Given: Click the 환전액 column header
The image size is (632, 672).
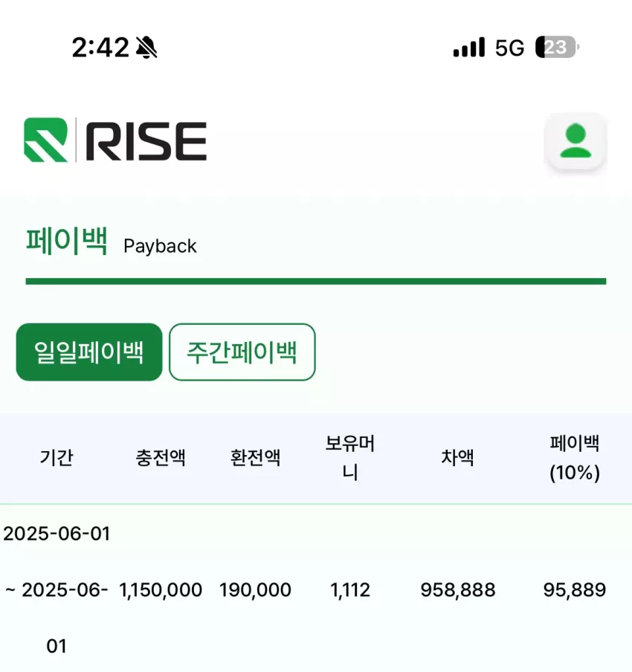Looking at the screenshot, I should click(x=255, y=457).
